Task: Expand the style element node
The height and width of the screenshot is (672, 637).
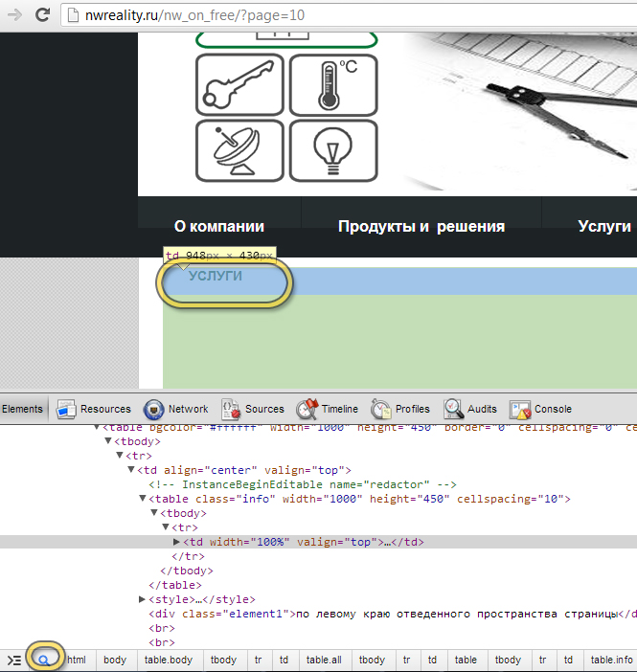Action: pos(142,599)
